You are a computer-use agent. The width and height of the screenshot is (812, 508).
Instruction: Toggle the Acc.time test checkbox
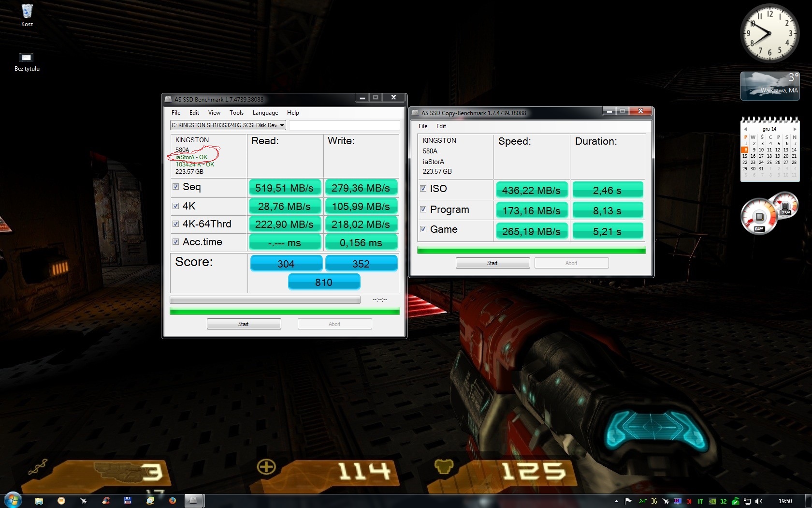click(x=175, y=241)
